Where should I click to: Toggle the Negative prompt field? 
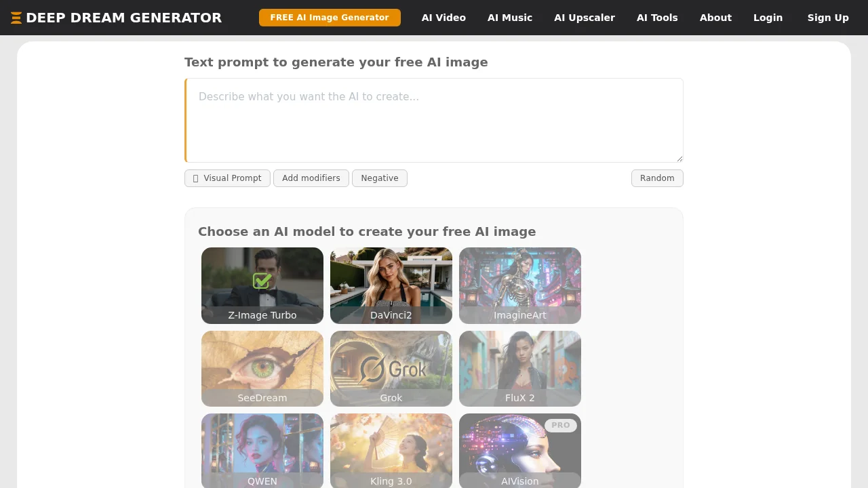380,178
